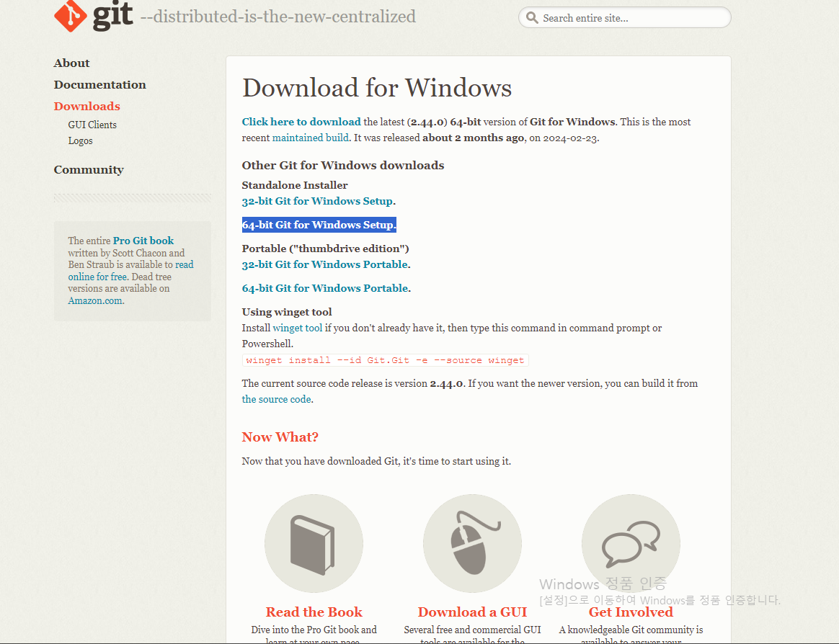This screenshot has width=839, height=644.
Task: Go to GUI Clients page
Action: [92, 125]
